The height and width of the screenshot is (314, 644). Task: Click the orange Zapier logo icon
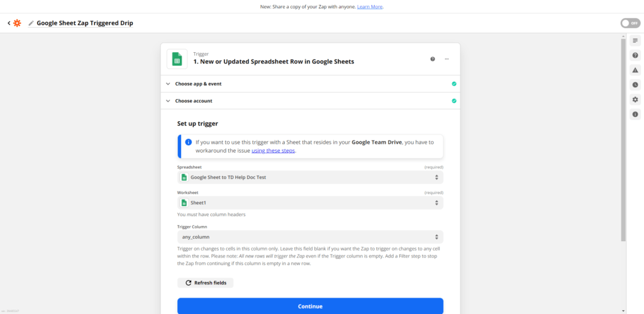[x=17, y=23]
